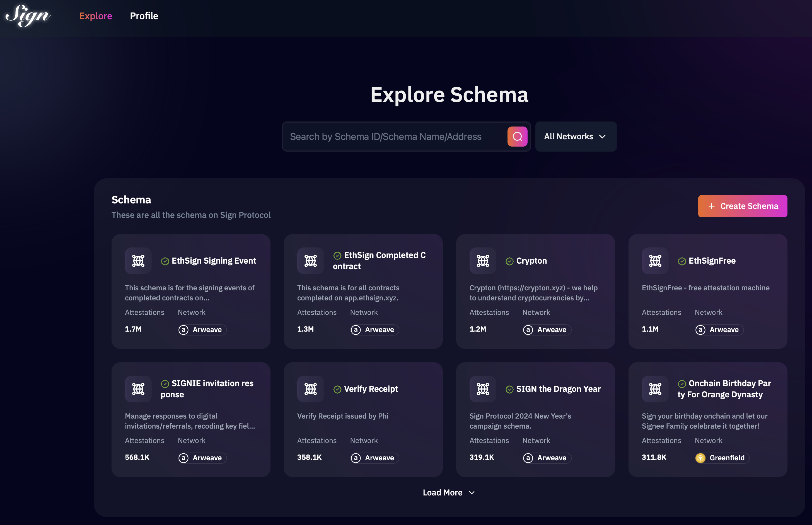Click the Sign logo
This screenshot has width=812, height=525.
(x=28, y=16)
